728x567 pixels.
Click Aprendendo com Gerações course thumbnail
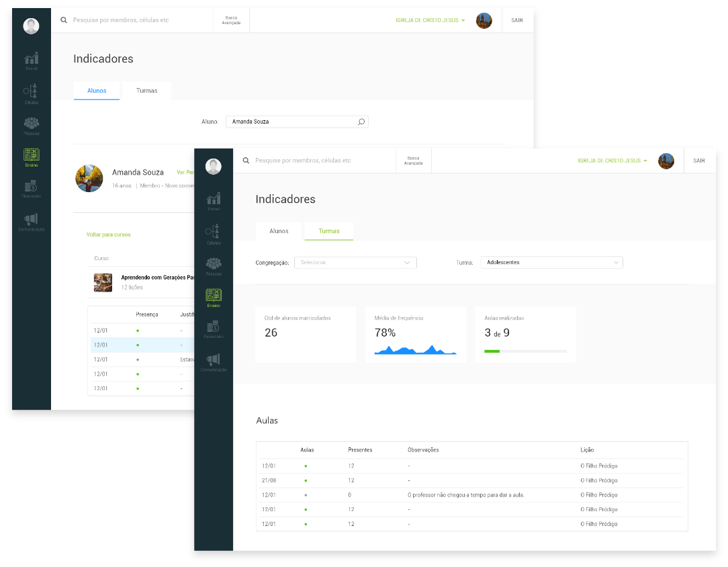(103, 282)
